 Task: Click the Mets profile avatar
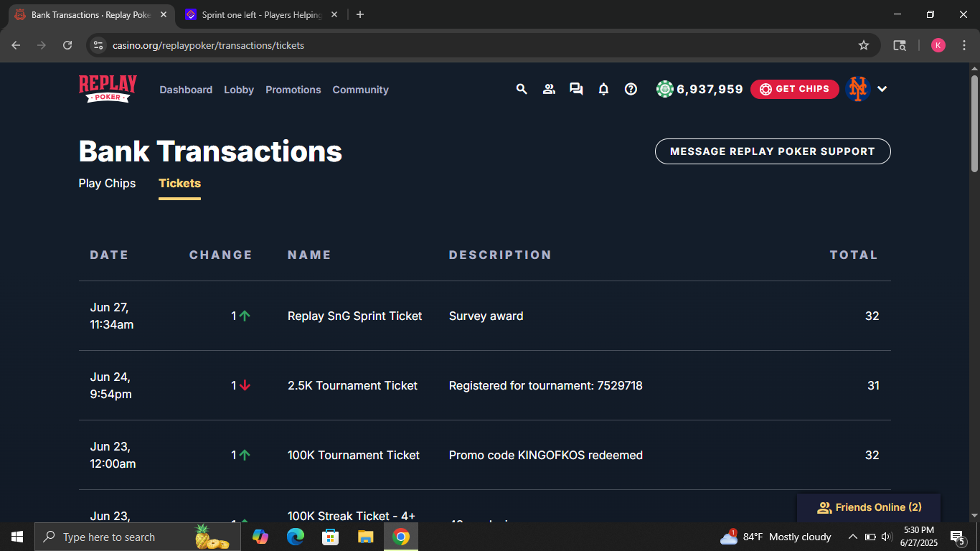coord(858,89)
